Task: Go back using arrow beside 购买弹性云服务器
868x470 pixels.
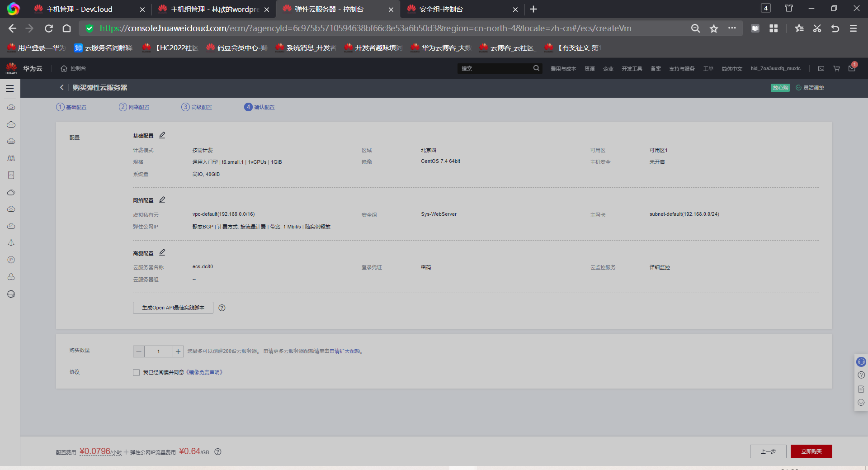Action: 62,87
